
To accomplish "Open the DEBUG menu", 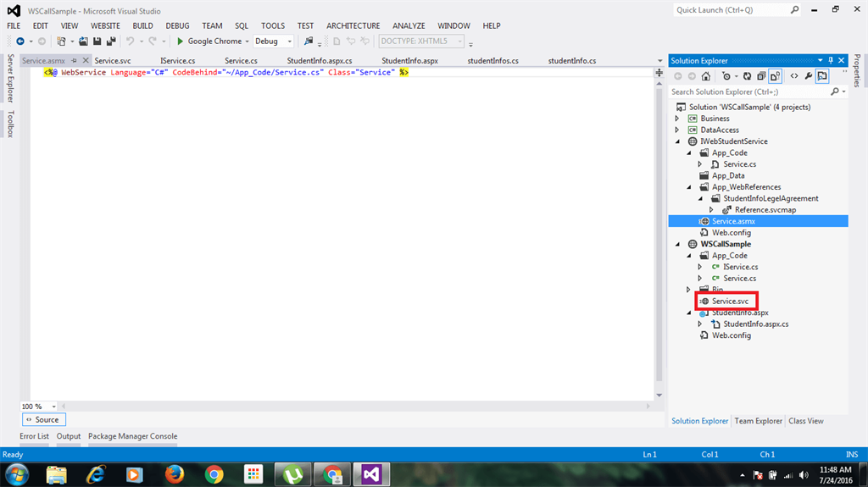I will pyautogui.click(x=177, y=25).
